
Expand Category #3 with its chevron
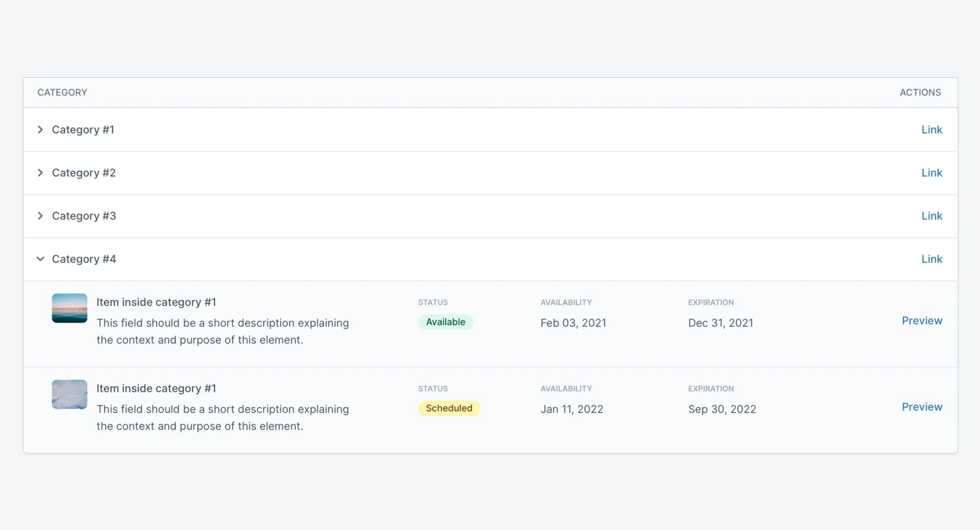(40, 216)
